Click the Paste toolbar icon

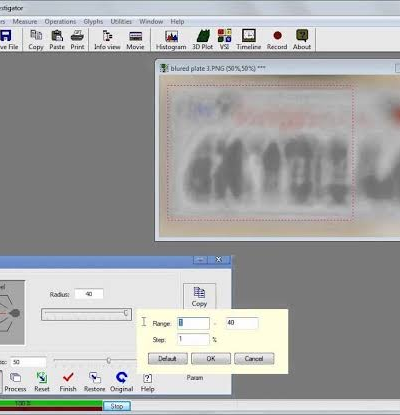pos(57,39)
